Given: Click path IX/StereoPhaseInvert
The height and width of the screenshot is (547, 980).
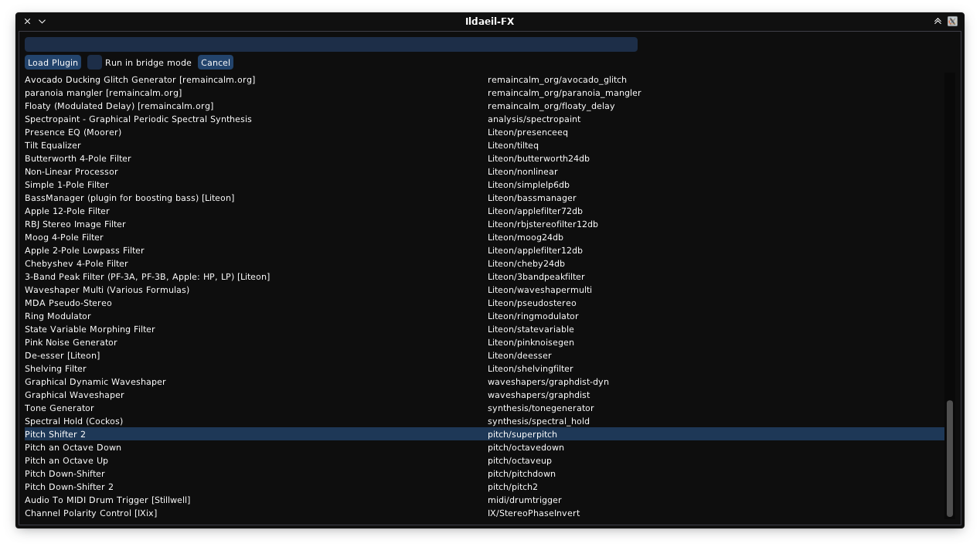Looking at the screenshot, I should 533,513.
